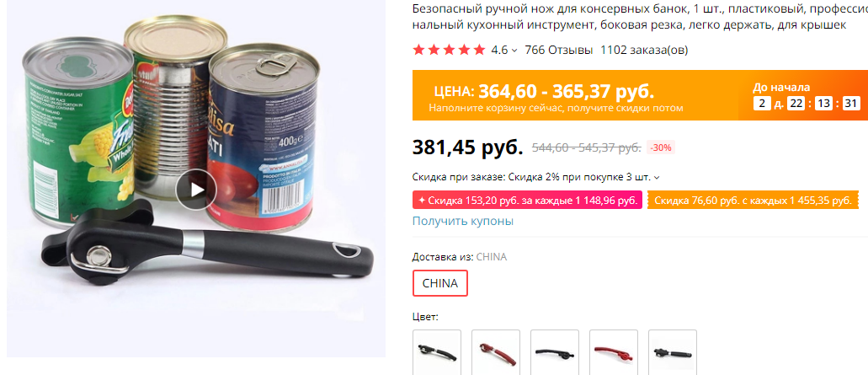Choose the second red can opener color thumbnail

496,352
